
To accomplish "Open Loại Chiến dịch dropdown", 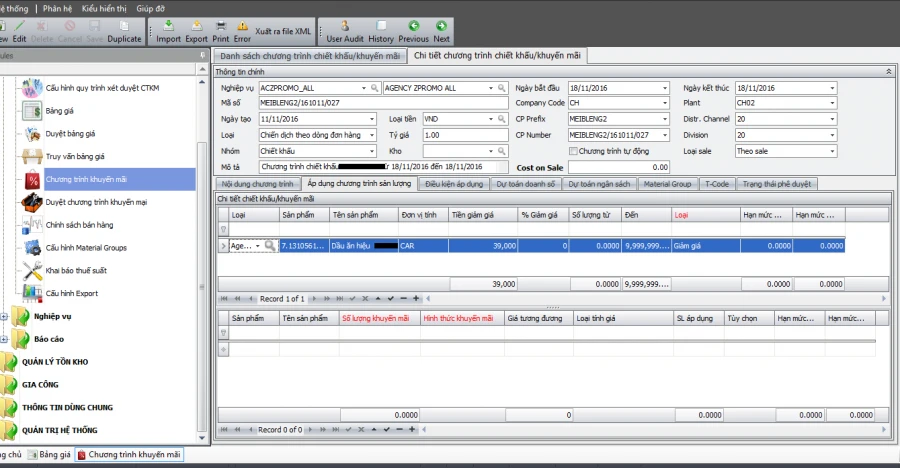I will (372, 135).
